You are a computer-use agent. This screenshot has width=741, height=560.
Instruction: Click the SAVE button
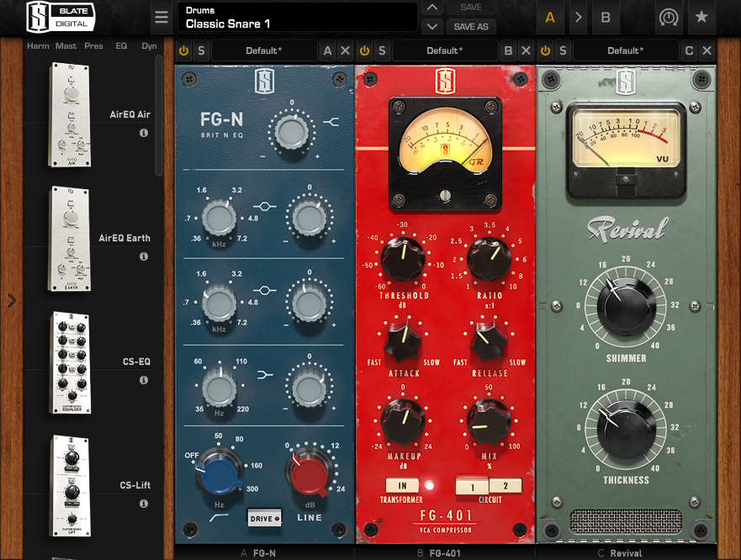pyautogui.click(x=471, y=8)
